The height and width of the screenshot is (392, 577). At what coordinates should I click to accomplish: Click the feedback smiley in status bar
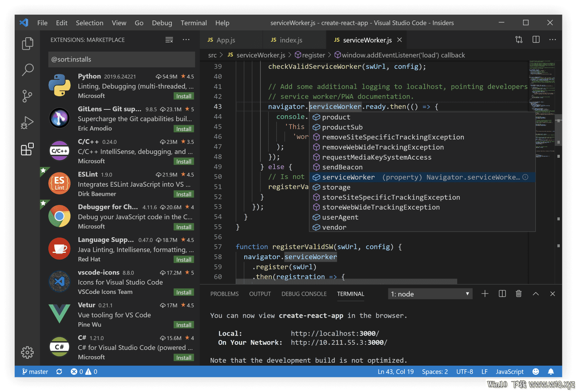coord(536,372)
